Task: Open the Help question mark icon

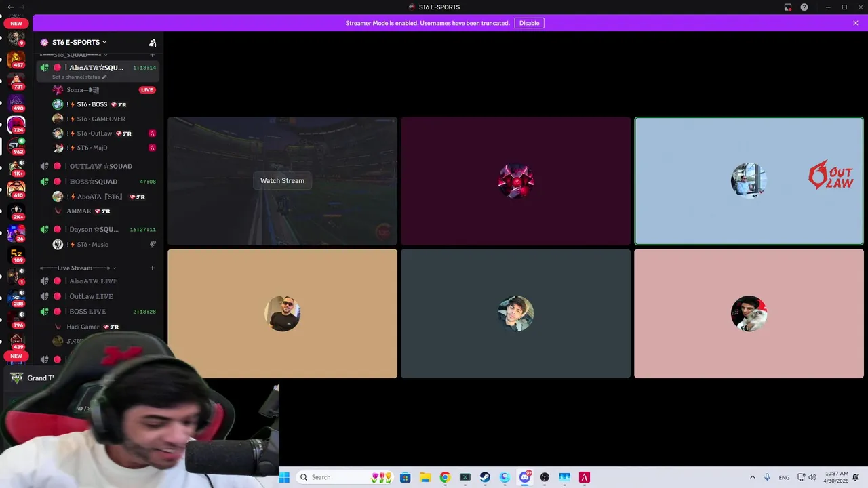Action: tap(804, 7)
